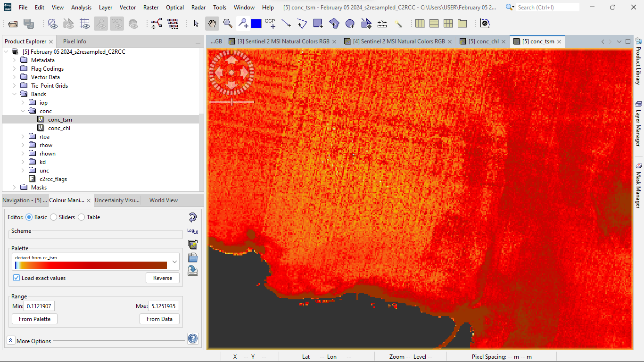Open product folder icon in toolbar
The image size is (644, 362).
point(13,24)
